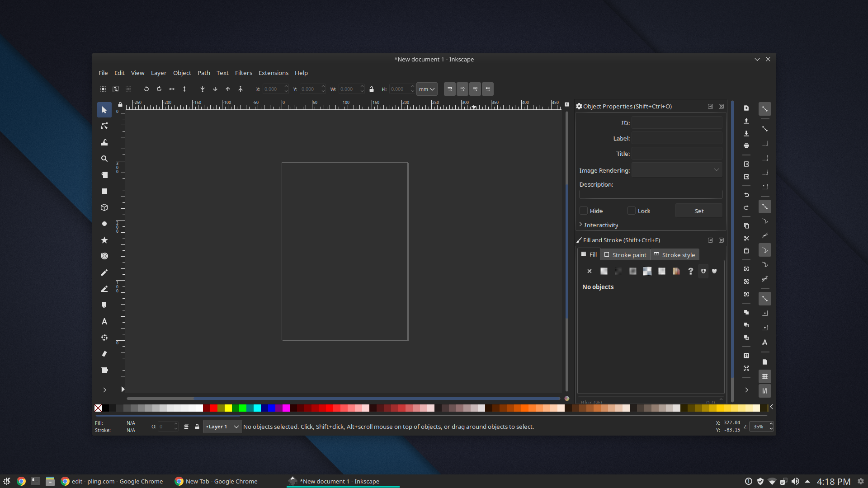868x488 pixels.
Task: Click the Cut scissors icon
Action: point(746,238)
